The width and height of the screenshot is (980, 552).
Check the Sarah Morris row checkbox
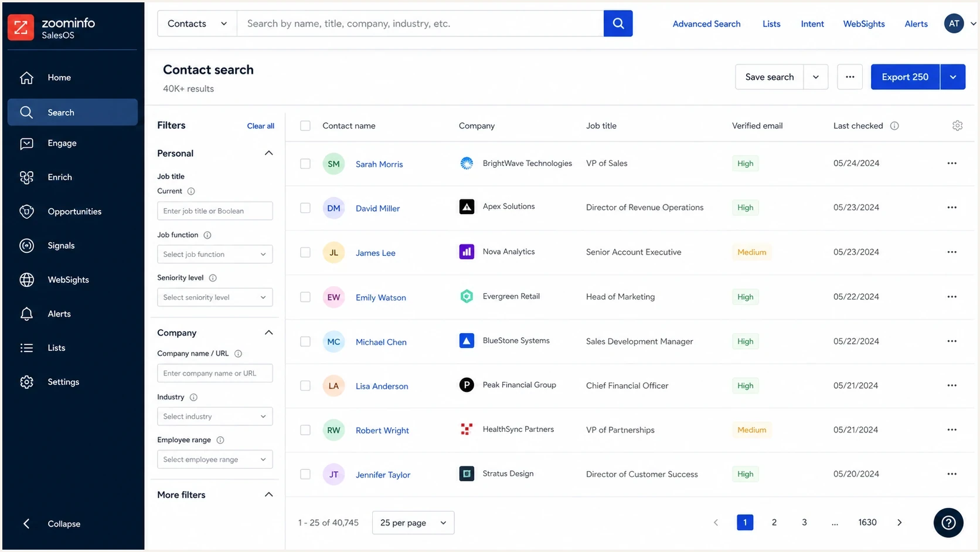click(x=305, y=164)
